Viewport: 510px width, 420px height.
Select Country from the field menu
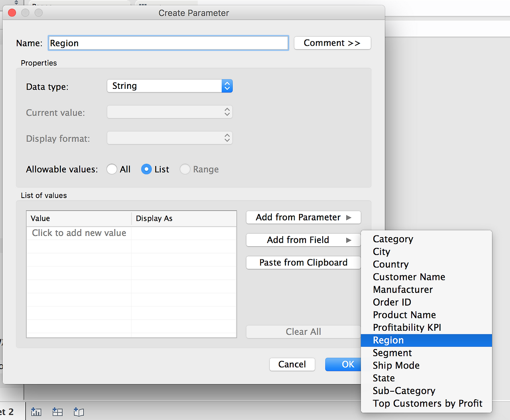pyautogui.click(x=426, y=264)
